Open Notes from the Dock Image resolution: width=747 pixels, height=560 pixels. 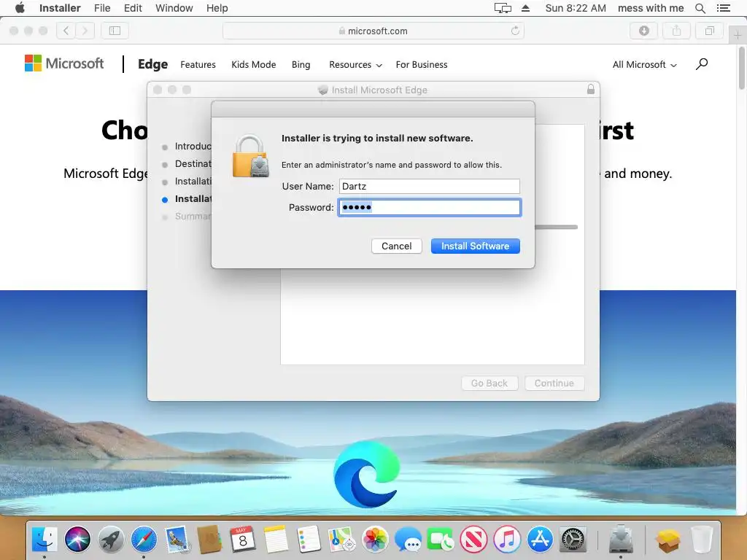[276, 540]
